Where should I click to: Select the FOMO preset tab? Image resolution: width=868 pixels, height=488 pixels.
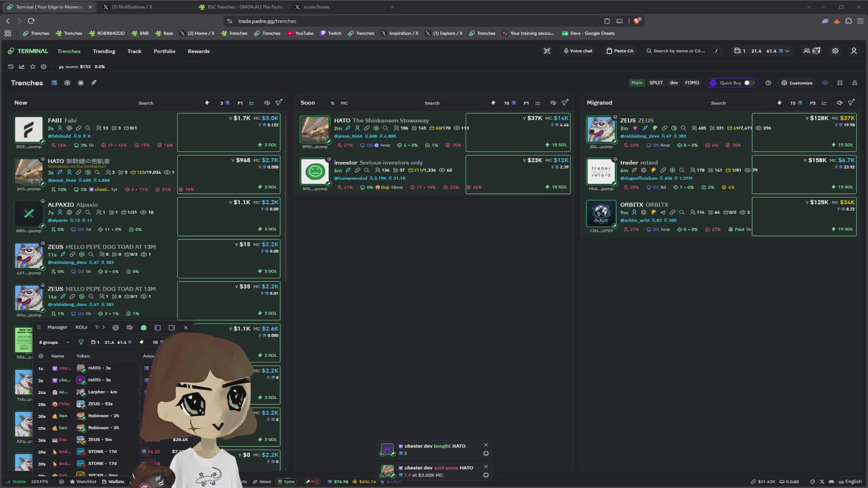692,83
